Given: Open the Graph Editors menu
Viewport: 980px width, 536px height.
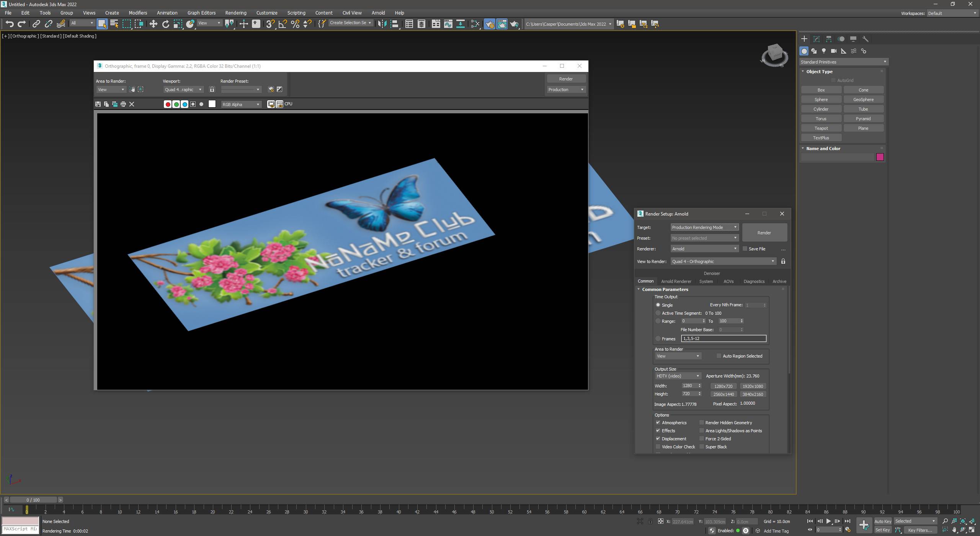Looking at the screenshot, I should pyautogui.click(x=201, y=13).
